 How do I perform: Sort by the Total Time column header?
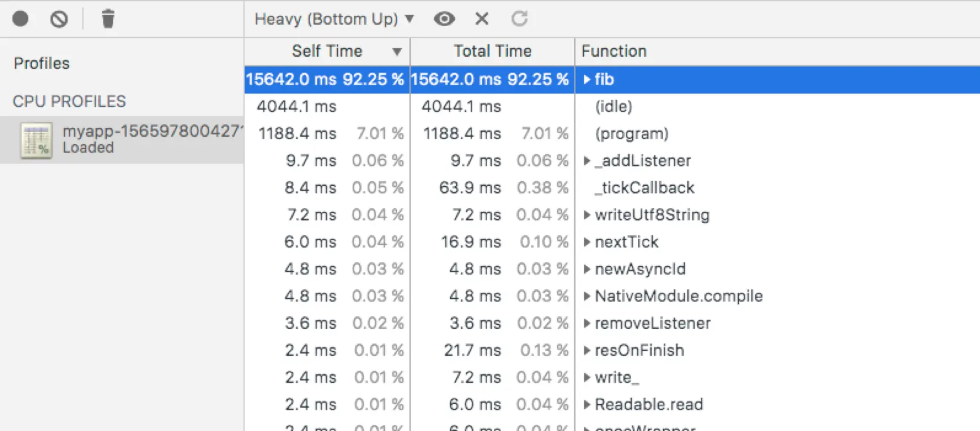(492, 51)
